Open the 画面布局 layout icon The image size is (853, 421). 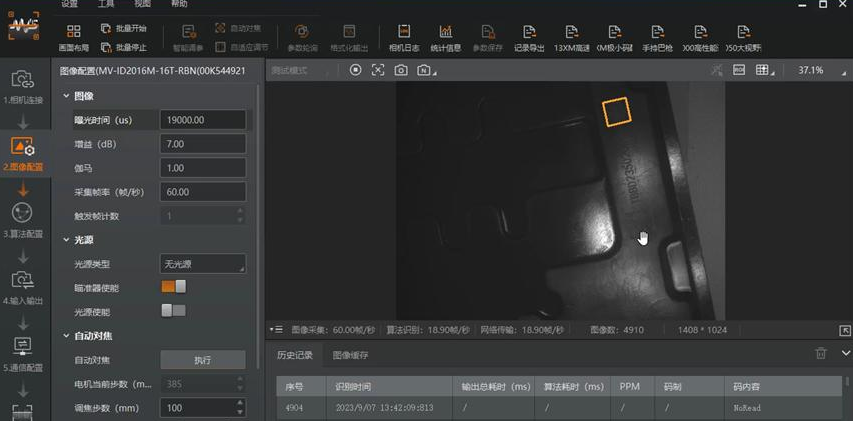coord(73,37)
